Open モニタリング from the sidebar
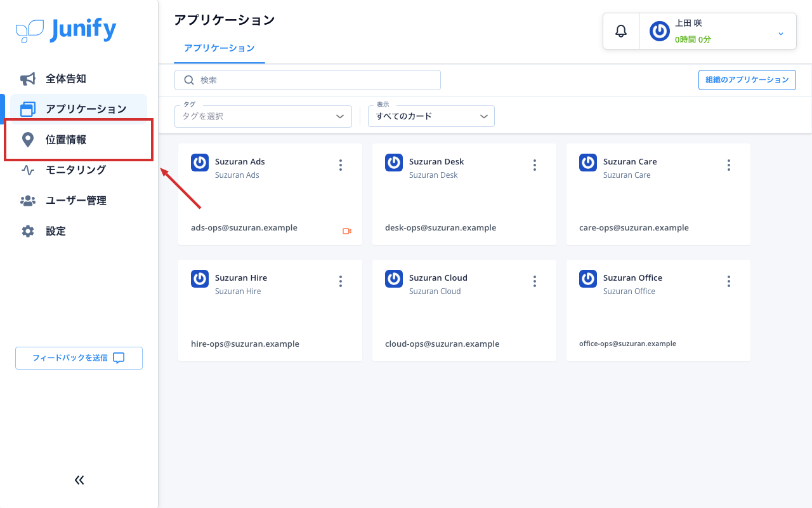812x508 pixels. tap(79, 170)
